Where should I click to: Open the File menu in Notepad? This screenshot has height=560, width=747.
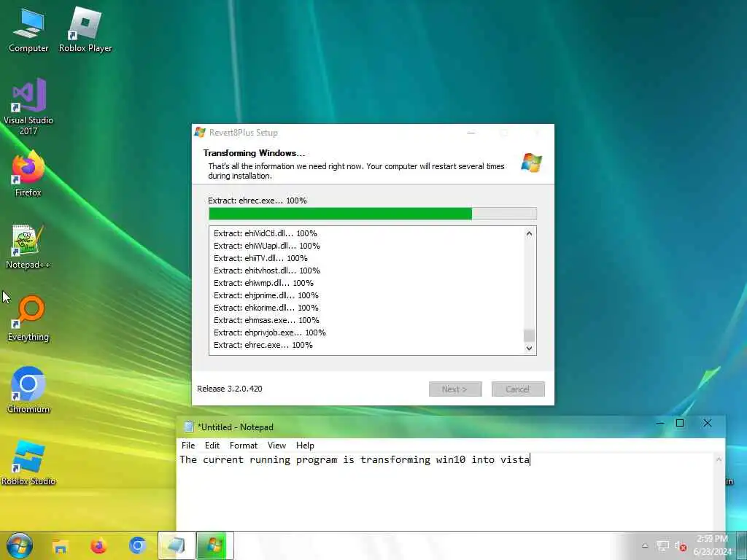pyautogui.click(x=188, y=446)
